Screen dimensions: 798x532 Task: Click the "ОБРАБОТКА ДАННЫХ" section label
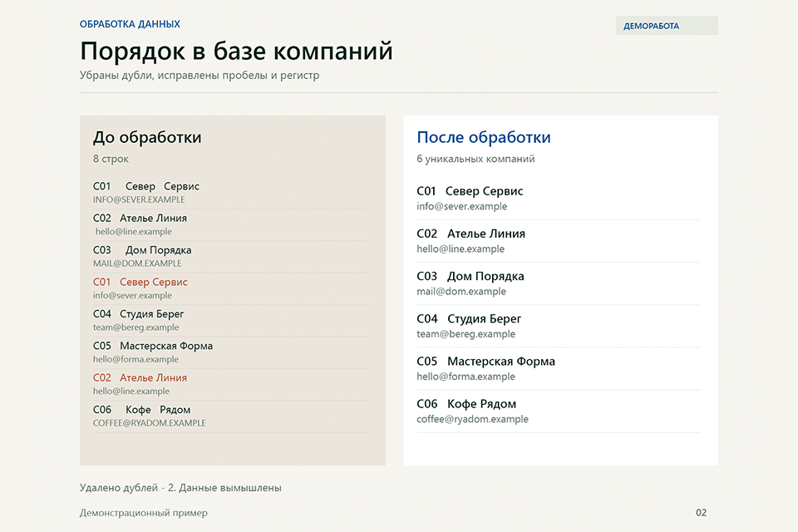[x=130, y=24]
